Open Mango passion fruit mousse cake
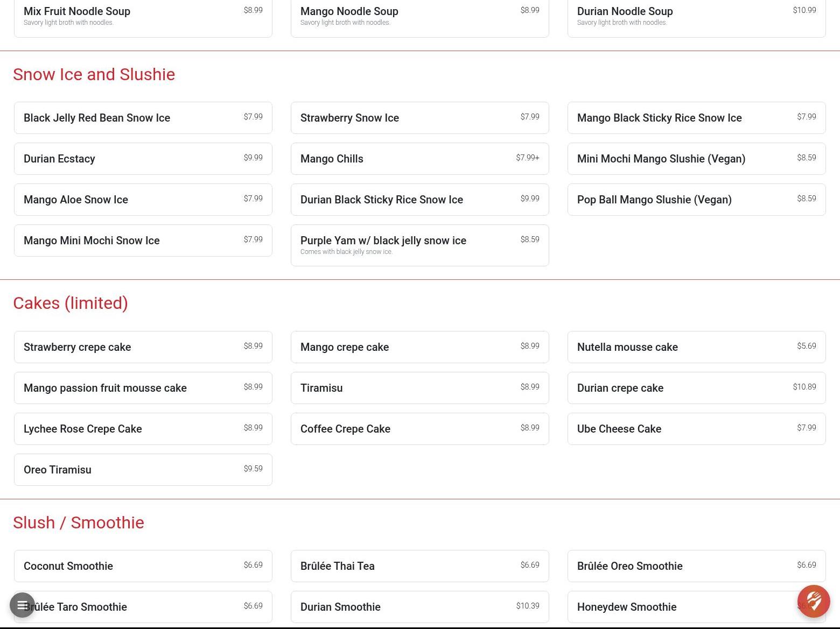 tap(143, 388)
